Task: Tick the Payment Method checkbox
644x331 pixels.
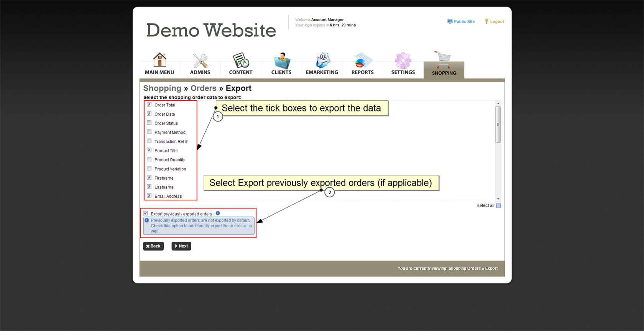Action: coord(149,132)
